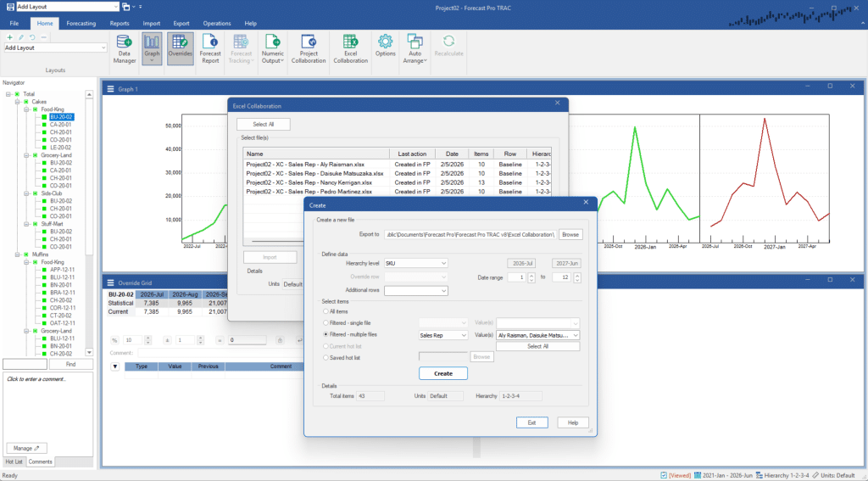This screenshot has height=481, width=868.
Task: Expand the Additional rows dropdown
Action: coord(415,291)
